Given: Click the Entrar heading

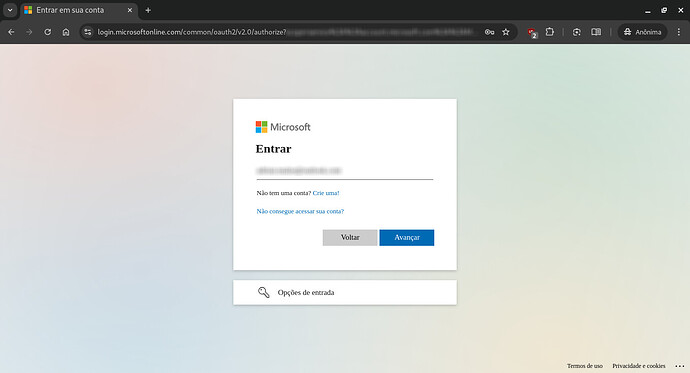Looking at the screenshot, I should 273,149.
